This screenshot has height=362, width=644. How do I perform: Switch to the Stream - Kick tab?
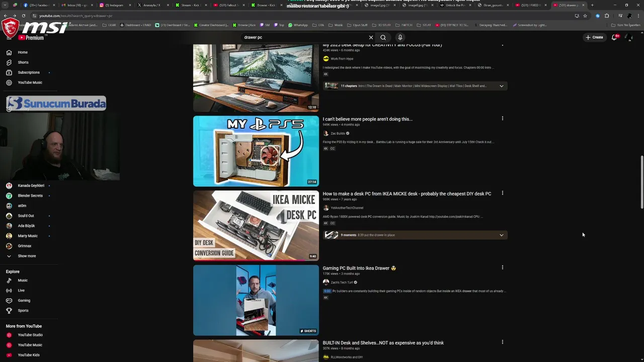(x=191, y=5)
